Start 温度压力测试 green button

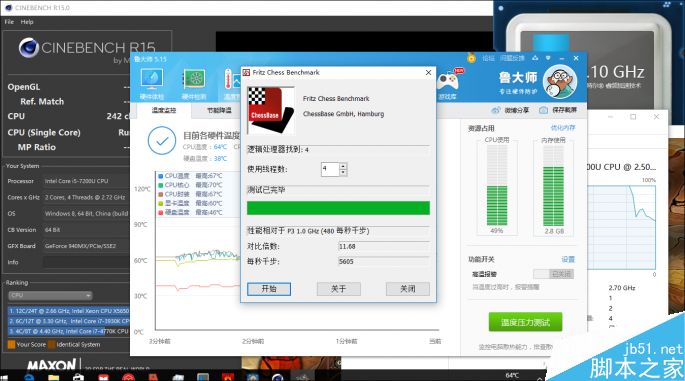[525, 322]
